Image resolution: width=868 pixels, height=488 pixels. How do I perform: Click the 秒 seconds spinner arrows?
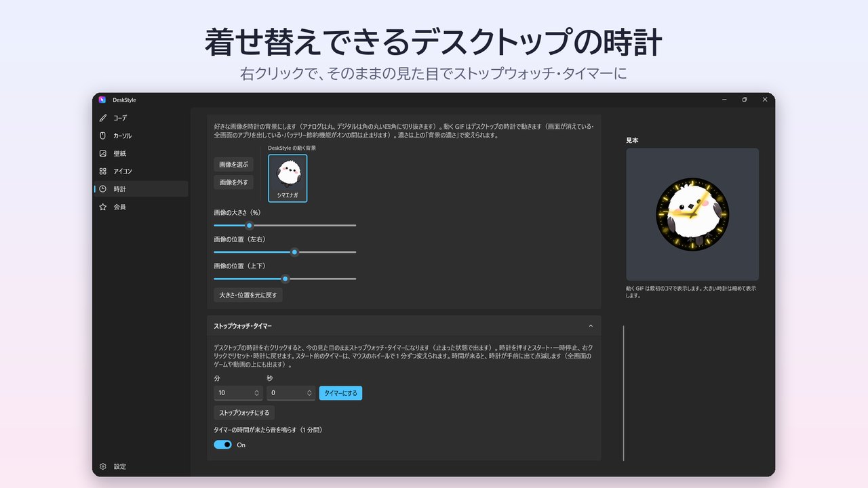pos(310,393)
